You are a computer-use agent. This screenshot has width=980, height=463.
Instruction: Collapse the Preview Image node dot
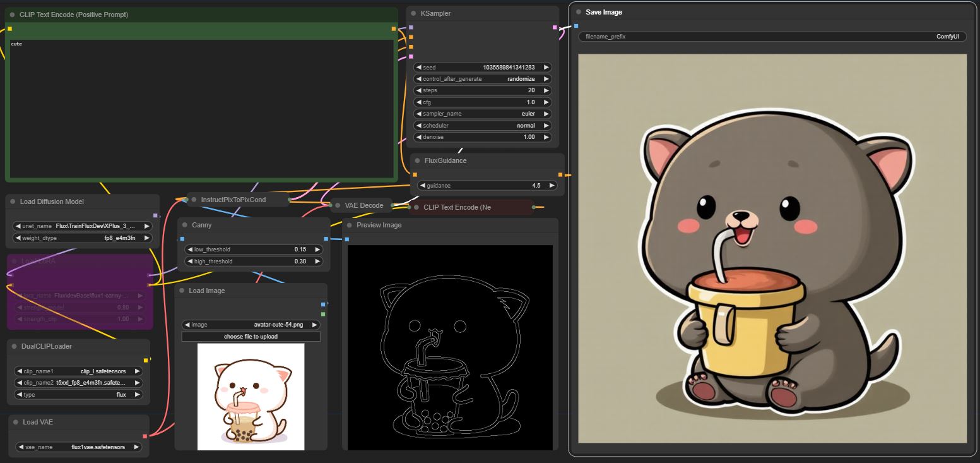pyautogui.click(x=350, y=225)
